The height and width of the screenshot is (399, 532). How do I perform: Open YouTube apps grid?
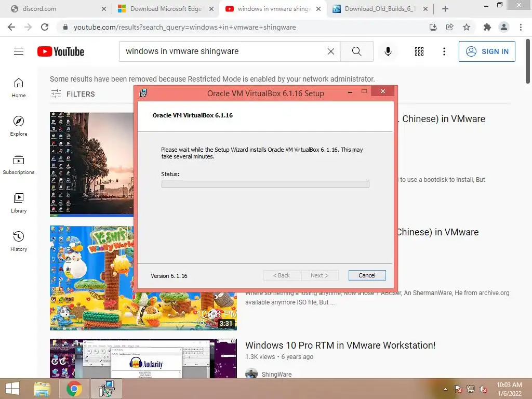click(419, 51)
